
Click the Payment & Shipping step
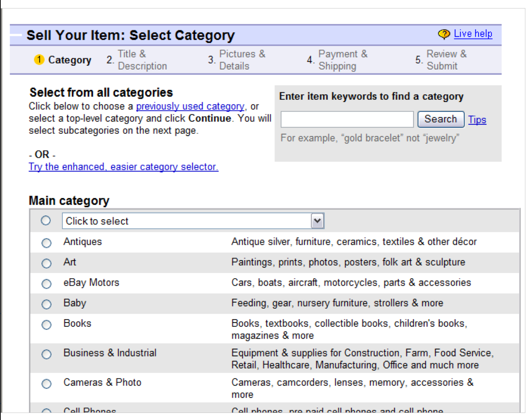pos(339,60)
